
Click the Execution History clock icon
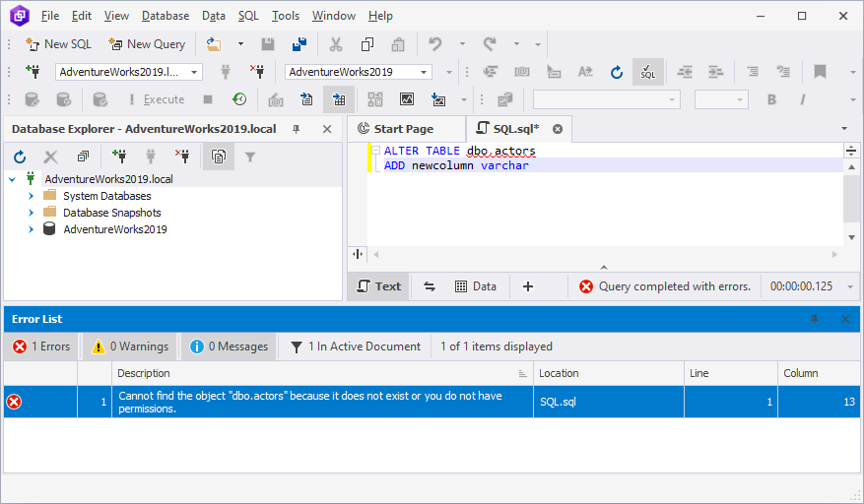pyautogui.click(x=239, y=99)
